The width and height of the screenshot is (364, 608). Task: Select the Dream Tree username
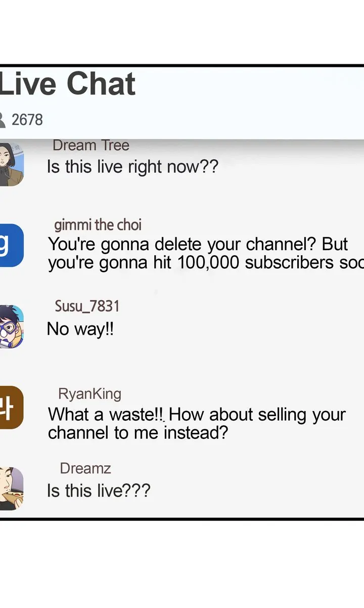click(x=91, y=145)
